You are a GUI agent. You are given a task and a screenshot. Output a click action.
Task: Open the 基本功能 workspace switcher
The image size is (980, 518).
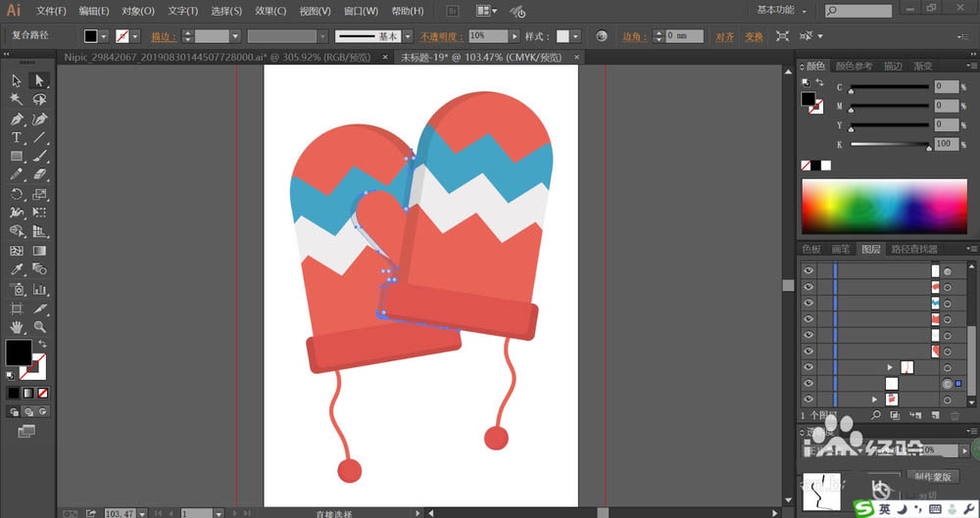coord(781,10)
